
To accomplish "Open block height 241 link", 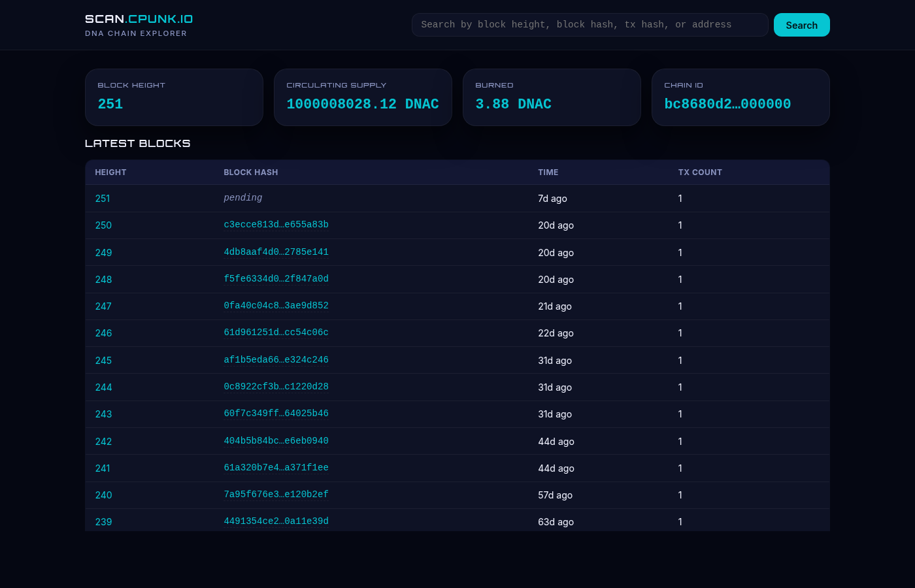I will (x=103, y=468).
